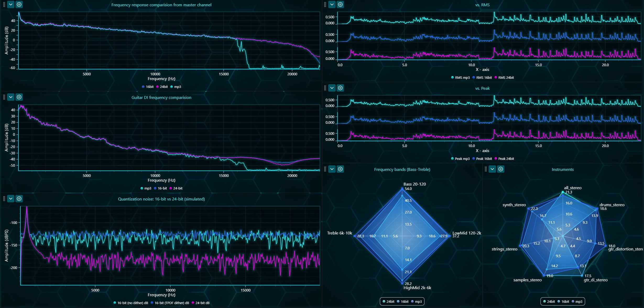Click 24bit magenta color dot in Frequency response legend
The width and height of the screenshot is (644, 308).
pos(157,87)
